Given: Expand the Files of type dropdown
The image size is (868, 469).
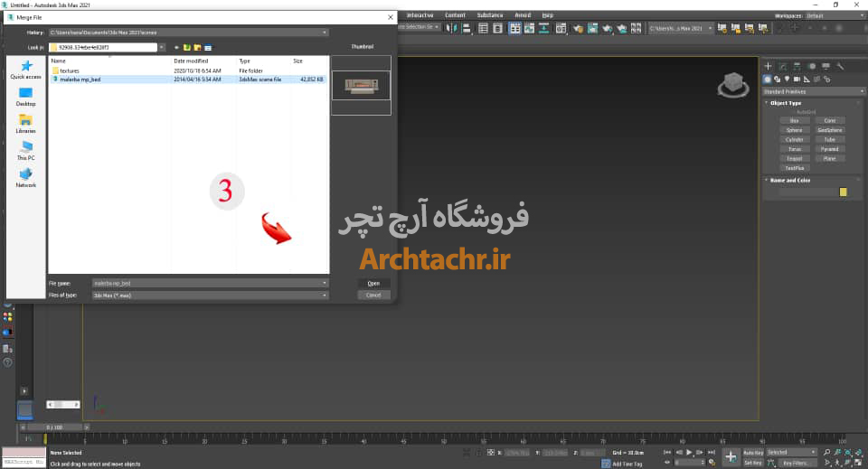Looking at the screenshot, I should coord(325,295).
